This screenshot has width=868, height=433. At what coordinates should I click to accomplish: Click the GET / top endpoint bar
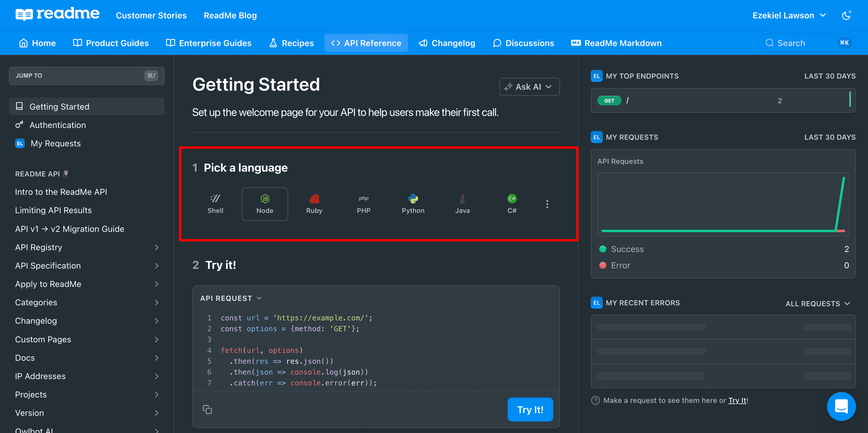723,101
